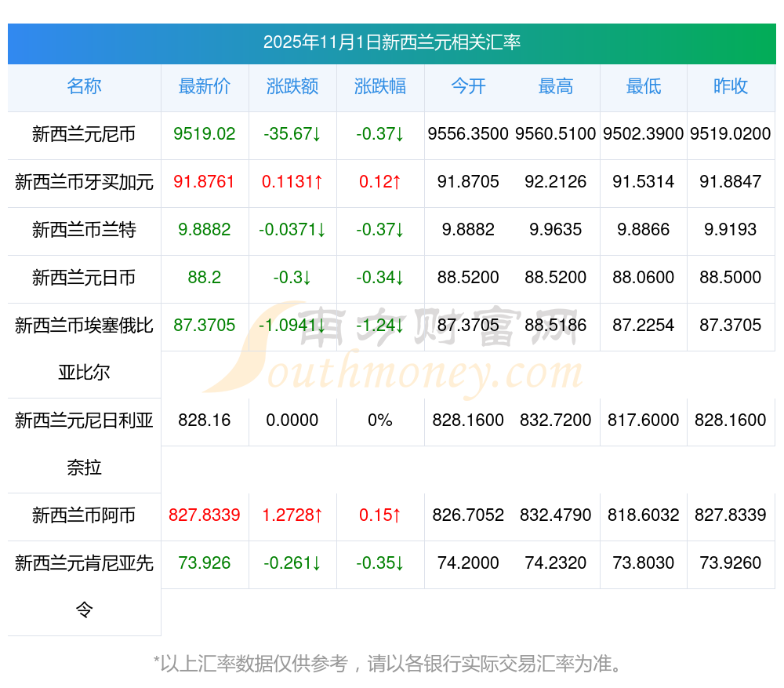Click the 今开 column header
Image resolution: width=784 pixels, height=688 pixels.
pyautogui.click(x=468, y=86)
